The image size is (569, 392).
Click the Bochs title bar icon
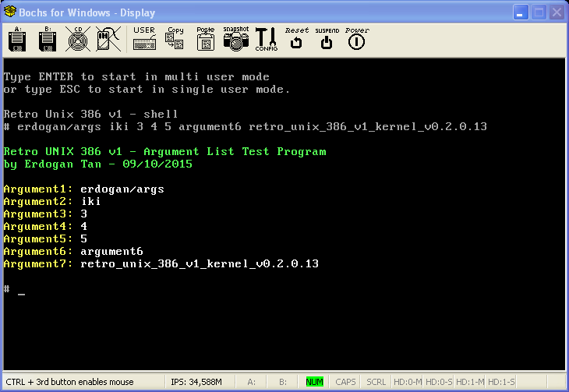[11, 12]
